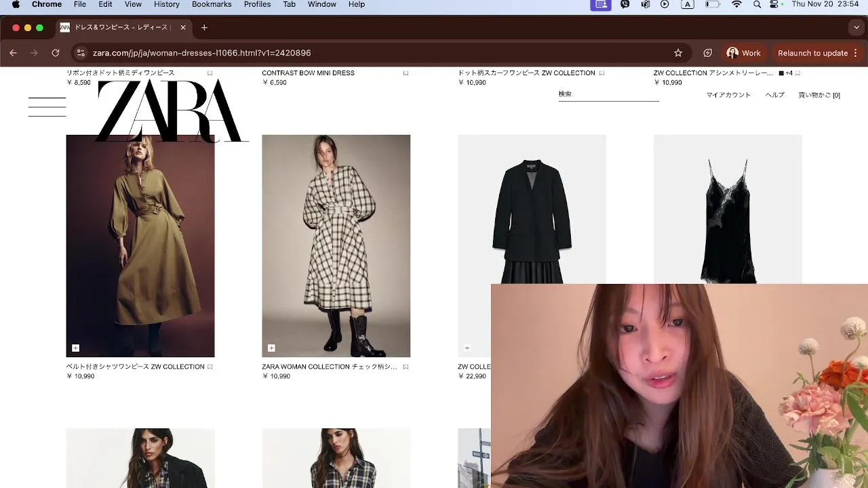Viewport: 868px width, 488px height.
Task: Open the Bookmarks menu
Action: (x=212, y=5)
